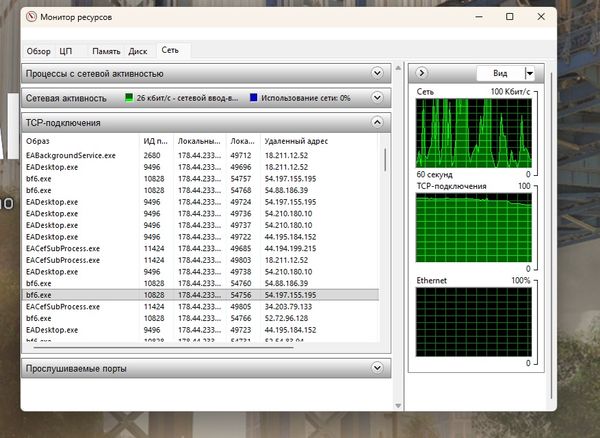Sort connections by the Образ column header
600x438 pixels.
pyautogui.click(x=80, y=141)
